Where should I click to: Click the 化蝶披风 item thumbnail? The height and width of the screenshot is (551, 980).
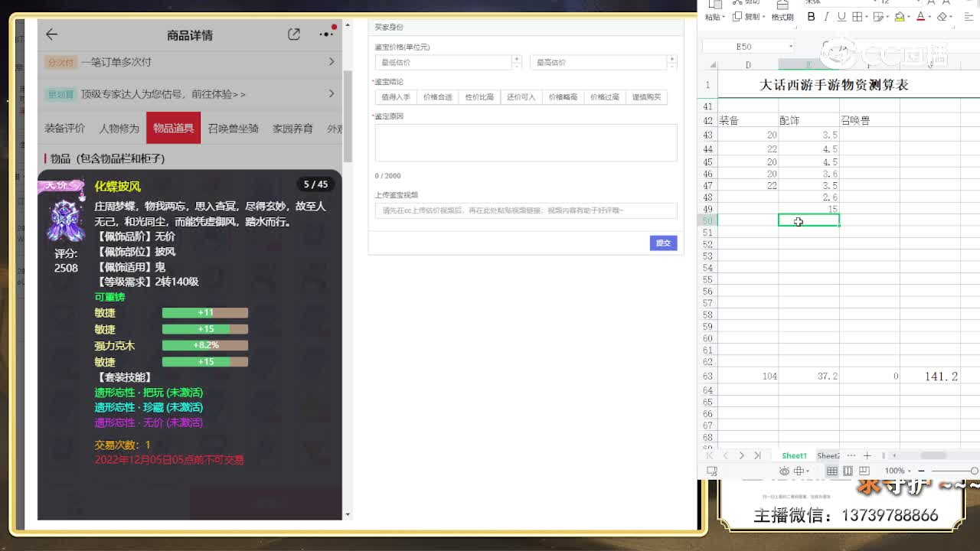click(x=66, y=220)
